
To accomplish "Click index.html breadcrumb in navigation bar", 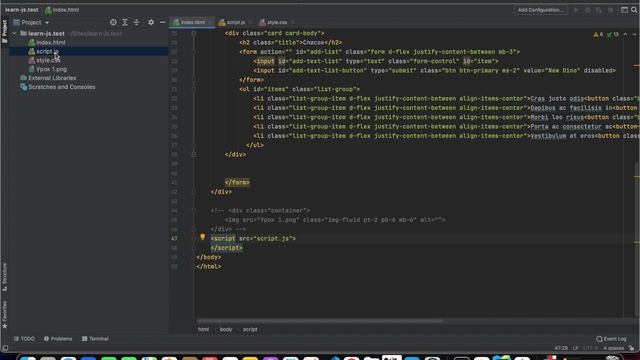I will click(x=62, y=10).
